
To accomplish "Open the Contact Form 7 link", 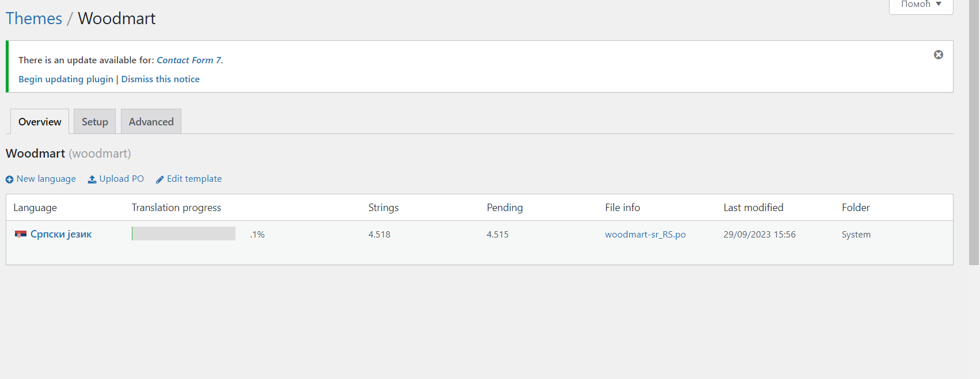I will 189,60.
